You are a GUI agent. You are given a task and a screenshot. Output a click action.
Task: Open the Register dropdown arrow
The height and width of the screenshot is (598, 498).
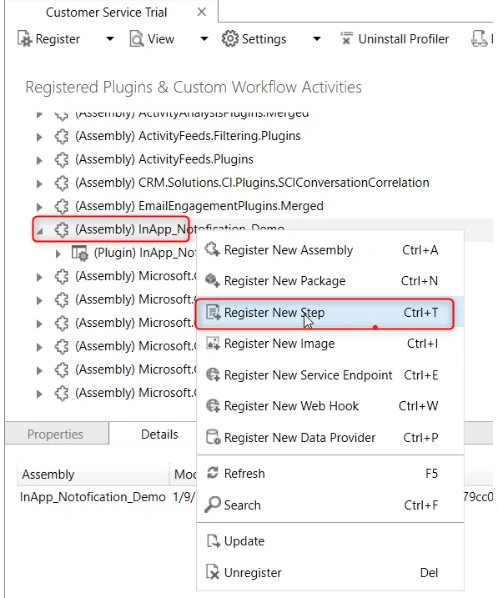(110, 39)
